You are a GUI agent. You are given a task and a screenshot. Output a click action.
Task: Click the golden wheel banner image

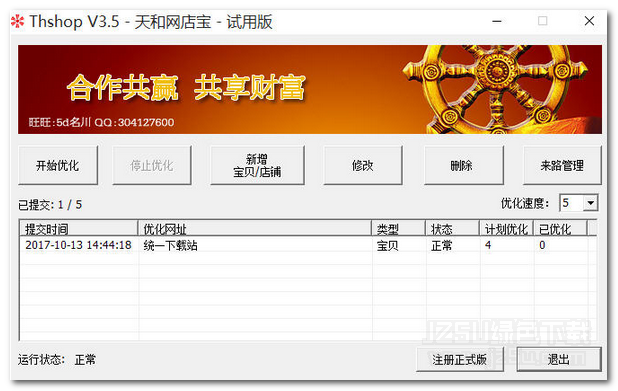496,89
